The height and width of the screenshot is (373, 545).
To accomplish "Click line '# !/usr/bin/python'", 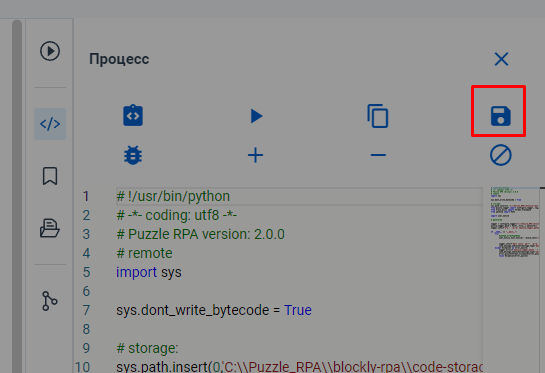I will coord(173,196).
